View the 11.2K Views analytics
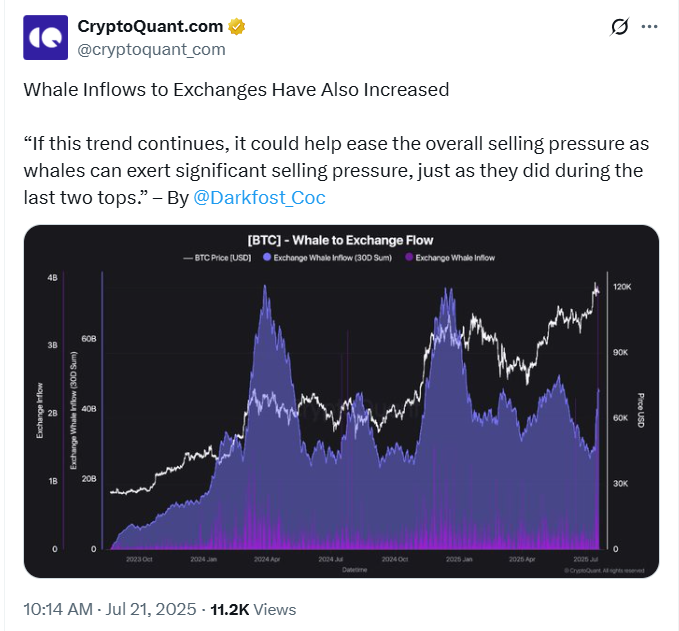The image size is (679, 631). tap(253, 609)
